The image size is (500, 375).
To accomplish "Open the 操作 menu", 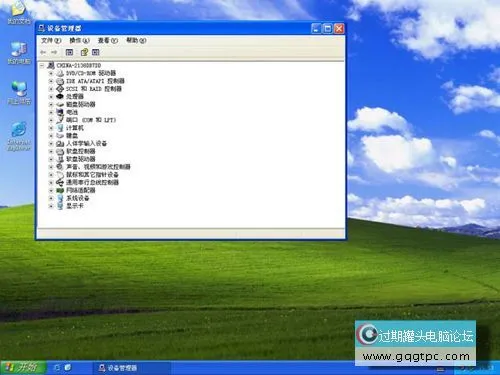I will click(79, 40).
